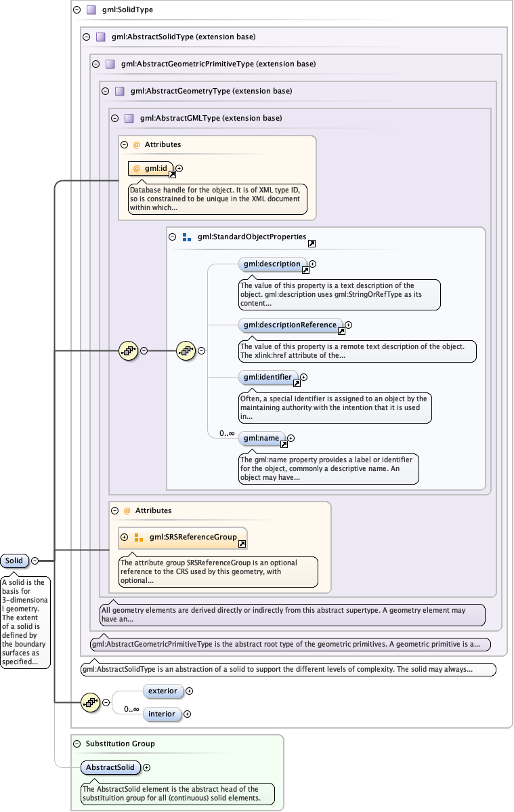The height and width of the screenshot is (812, 514).
Task: Collapse the Substitution Group box
Action: point(77,744)
